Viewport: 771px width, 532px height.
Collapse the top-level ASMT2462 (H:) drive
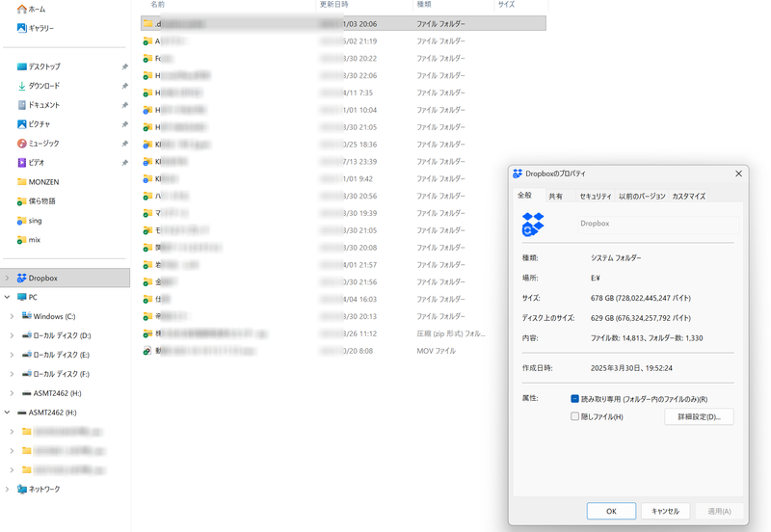(x=7, y=412)
